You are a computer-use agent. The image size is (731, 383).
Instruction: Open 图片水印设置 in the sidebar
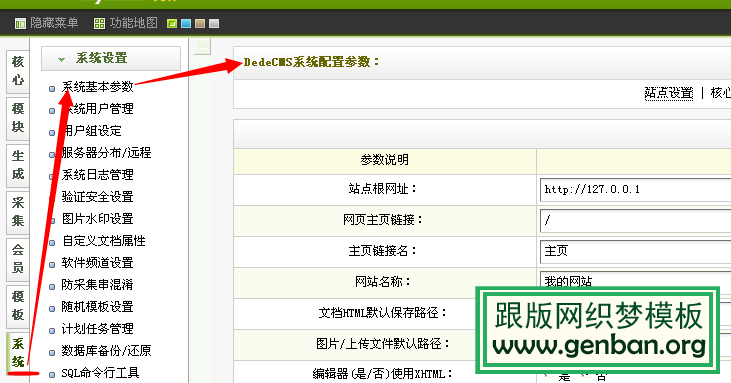coord(97,219)
